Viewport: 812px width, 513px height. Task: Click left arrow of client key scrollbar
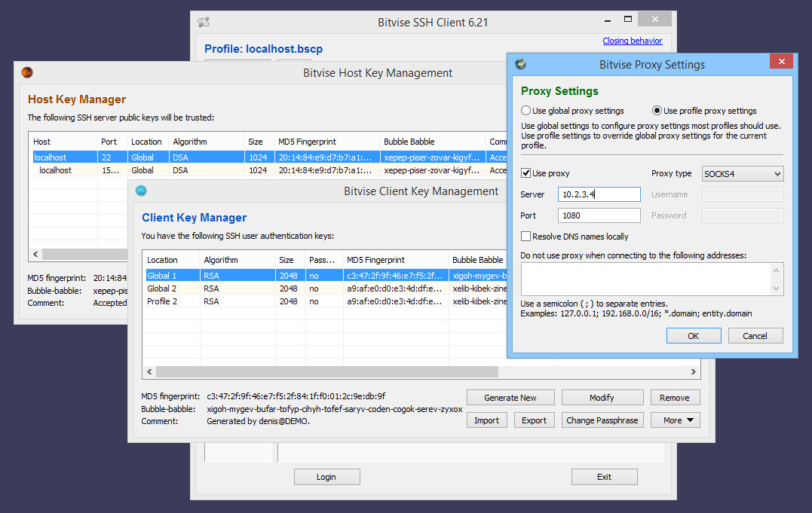coord(149,371)
